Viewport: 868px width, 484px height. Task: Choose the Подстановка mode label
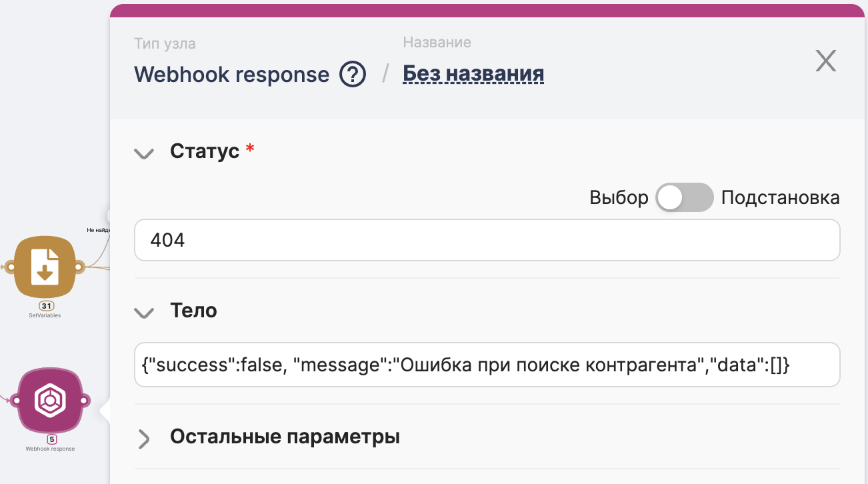point(780,198)
